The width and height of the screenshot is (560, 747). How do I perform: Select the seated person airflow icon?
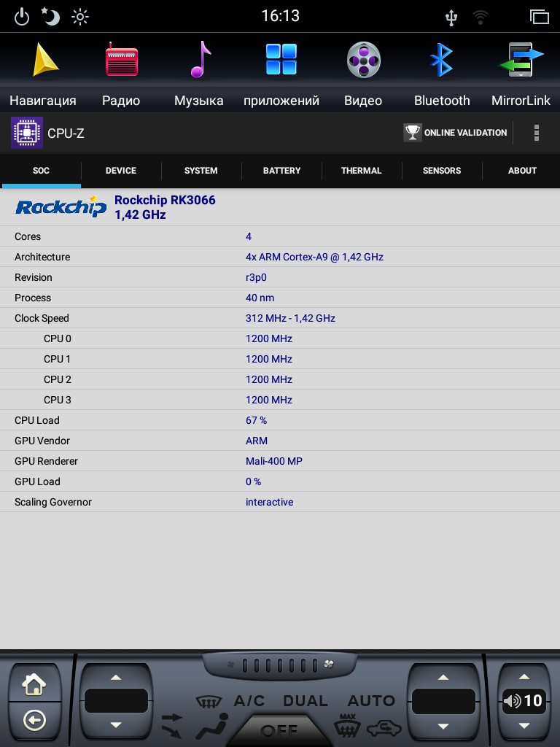pos(212,726)
